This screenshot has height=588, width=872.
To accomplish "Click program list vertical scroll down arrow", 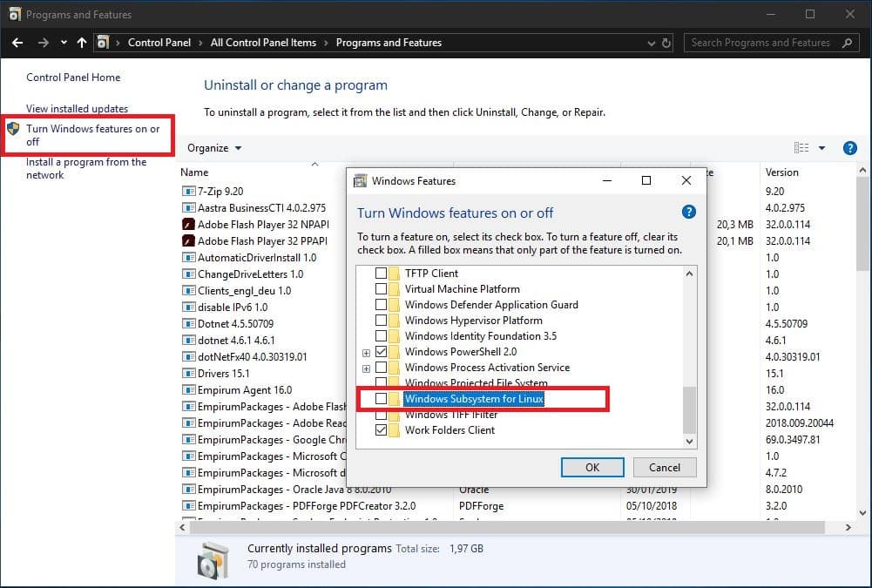I will click(862, 513).
